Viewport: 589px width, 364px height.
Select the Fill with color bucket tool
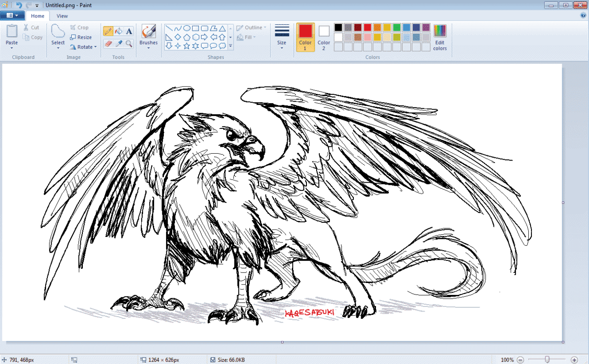click(119, 31)
